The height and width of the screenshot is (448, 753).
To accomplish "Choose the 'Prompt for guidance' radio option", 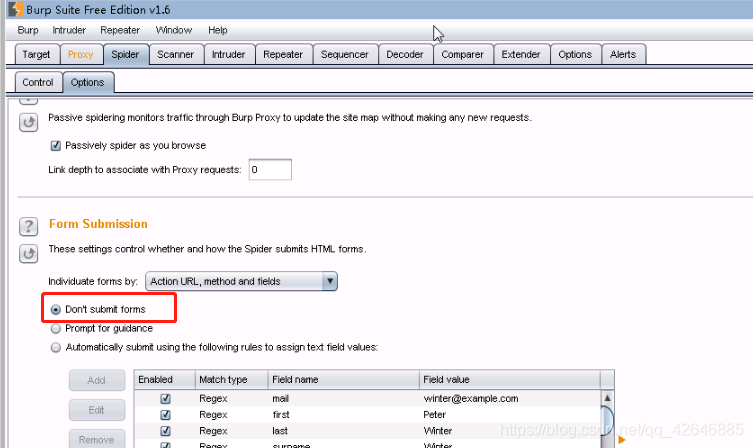I will (56, 328).
